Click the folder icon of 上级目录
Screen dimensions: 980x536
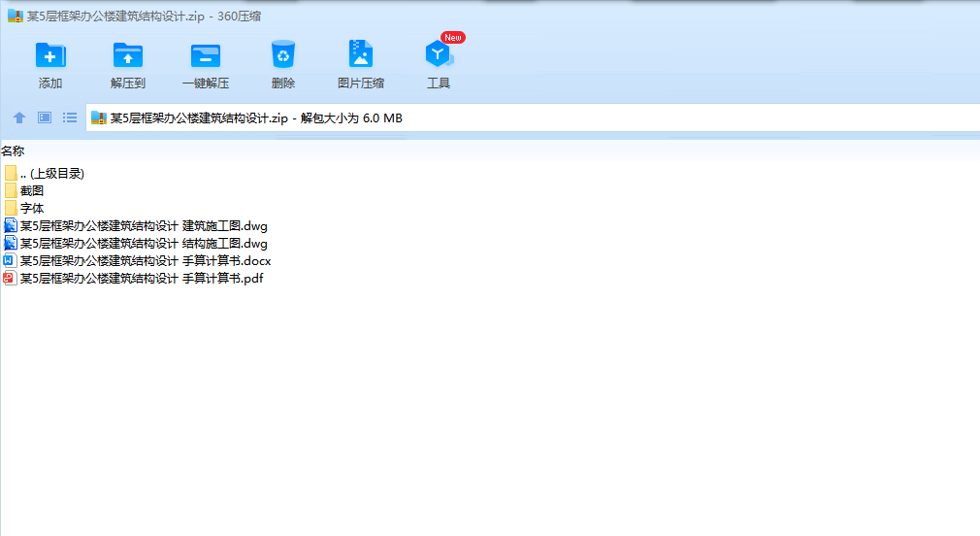(11, 173)
